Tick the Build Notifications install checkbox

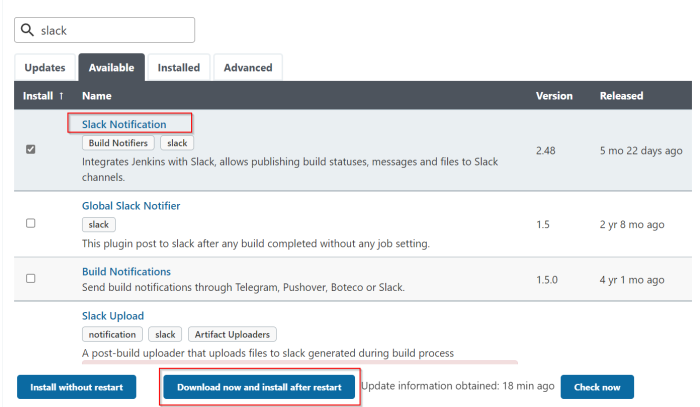point(30,278)
